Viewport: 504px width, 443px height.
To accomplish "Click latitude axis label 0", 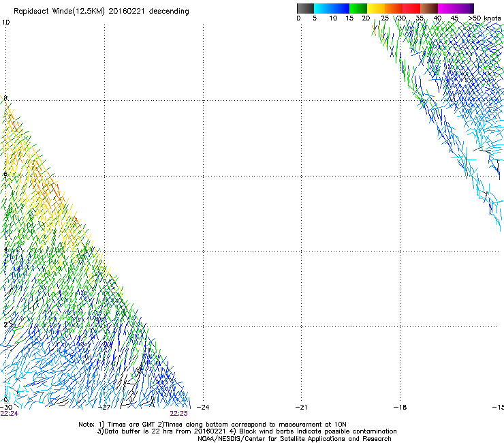I will tap(5, 400).
